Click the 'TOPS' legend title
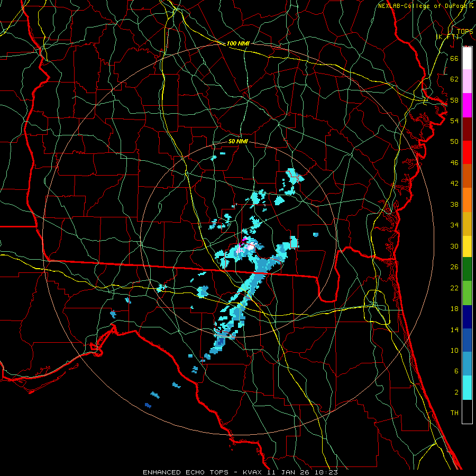476x476 pixels. coord(465,32)
